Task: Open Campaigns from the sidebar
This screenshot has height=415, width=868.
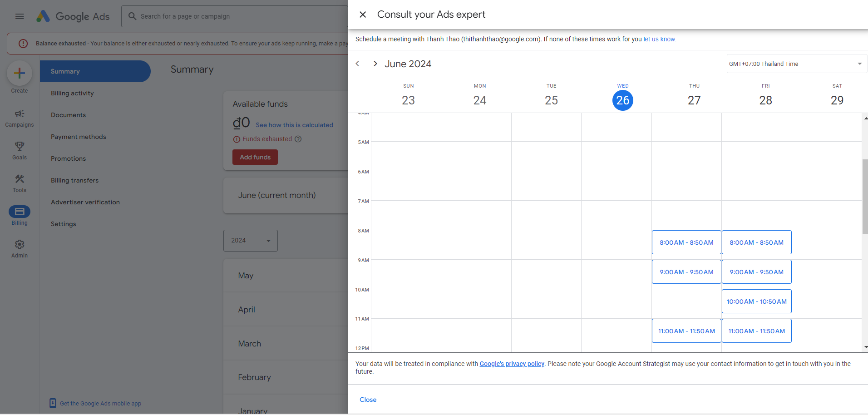Action: [20, 118]
